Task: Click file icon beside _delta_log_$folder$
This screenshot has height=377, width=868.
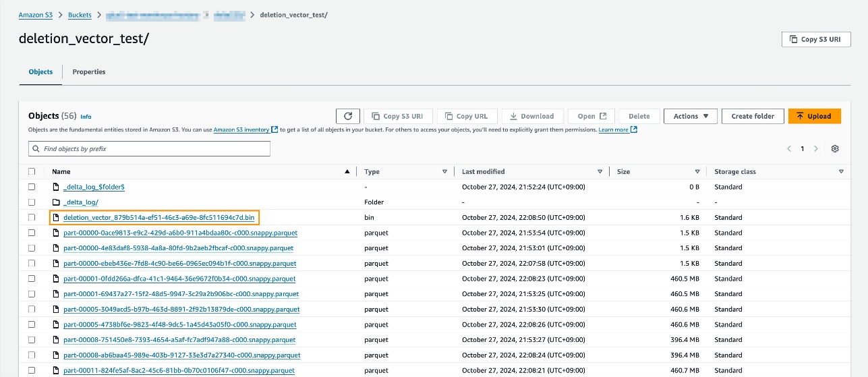Action: [x=57, y=187]
